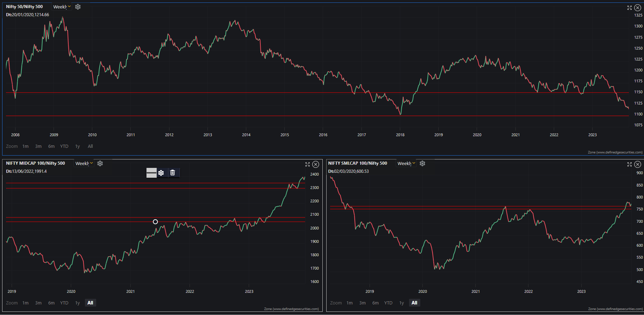Open settings gear for NIFTY SMLCAP 100 chart
644x315 pixels.
(422, 163)
